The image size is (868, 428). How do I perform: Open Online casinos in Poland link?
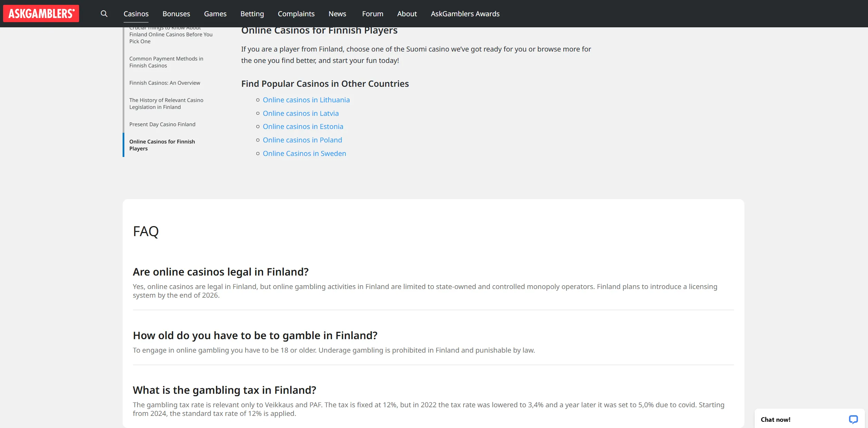(302, 140)
